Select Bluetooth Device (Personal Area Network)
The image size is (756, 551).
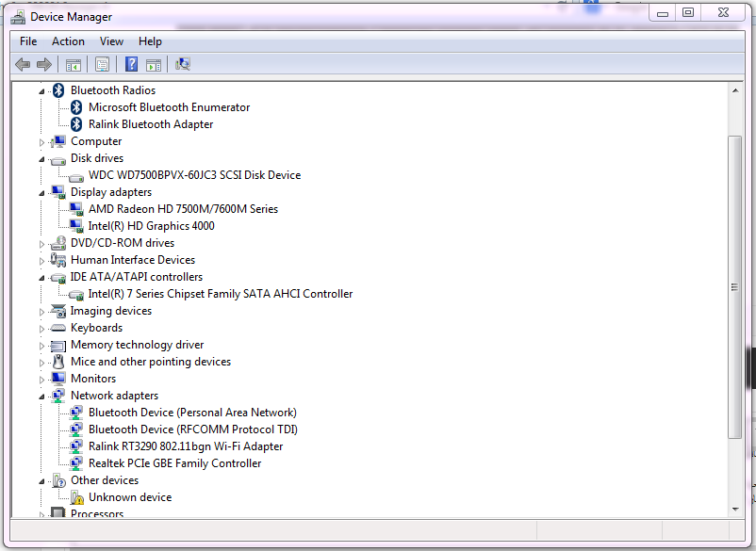pyautogui.click(x=192, y=413)
